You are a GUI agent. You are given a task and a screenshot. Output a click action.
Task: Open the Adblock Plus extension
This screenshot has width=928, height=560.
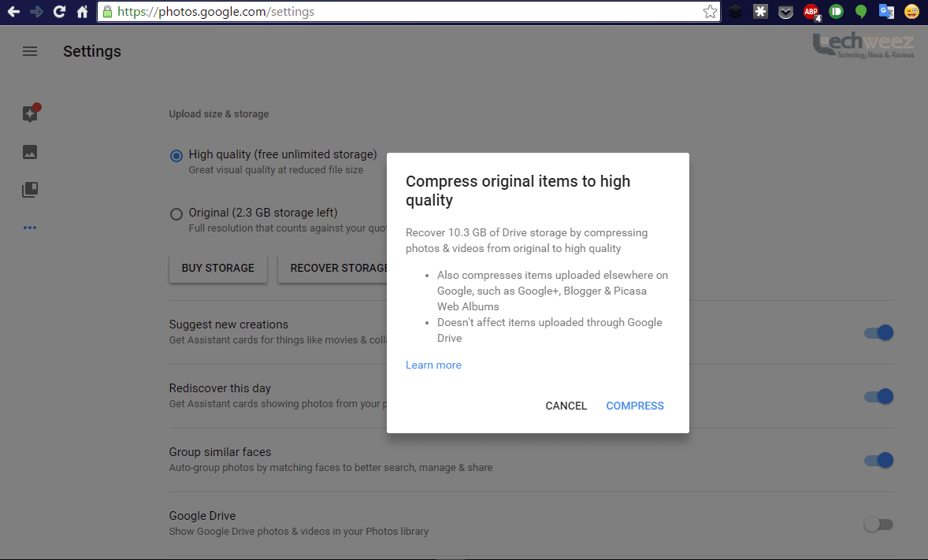point(811,12)
